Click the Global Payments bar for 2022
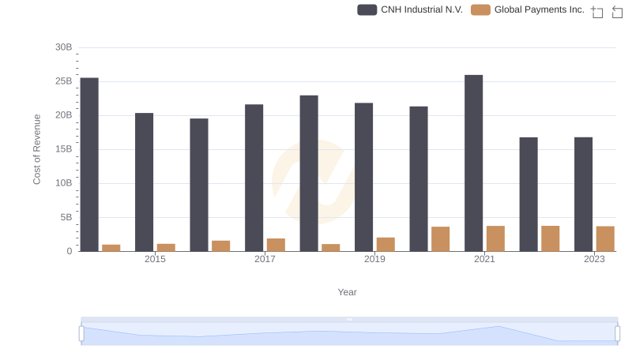The image size is (632, 364). pyautogui.click(x=551, y=238)
